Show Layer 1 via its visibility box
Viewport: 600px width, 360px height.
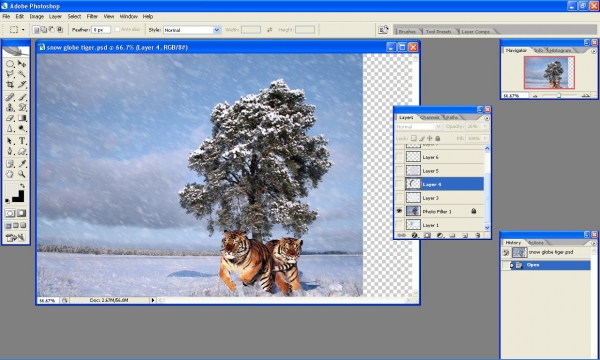[x=399, y=225]
